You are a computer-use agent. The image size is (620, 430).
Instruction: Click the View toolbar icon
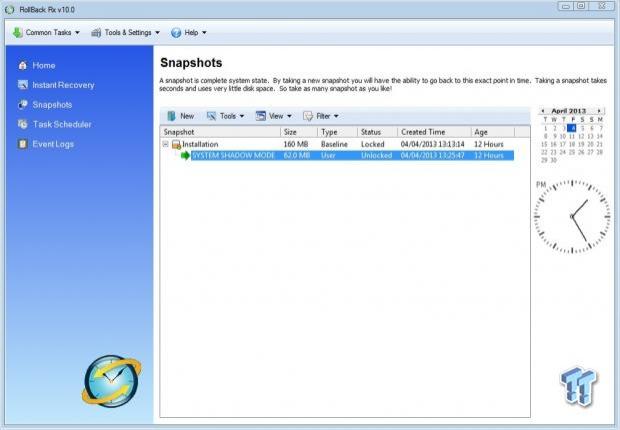(261, 116)
